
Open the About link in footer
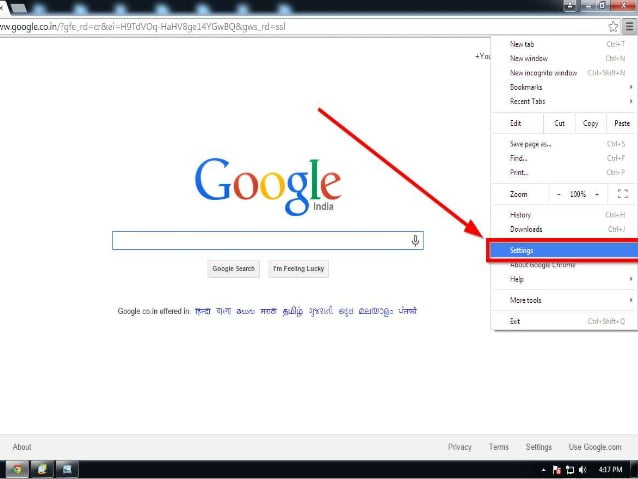[22, 447]
